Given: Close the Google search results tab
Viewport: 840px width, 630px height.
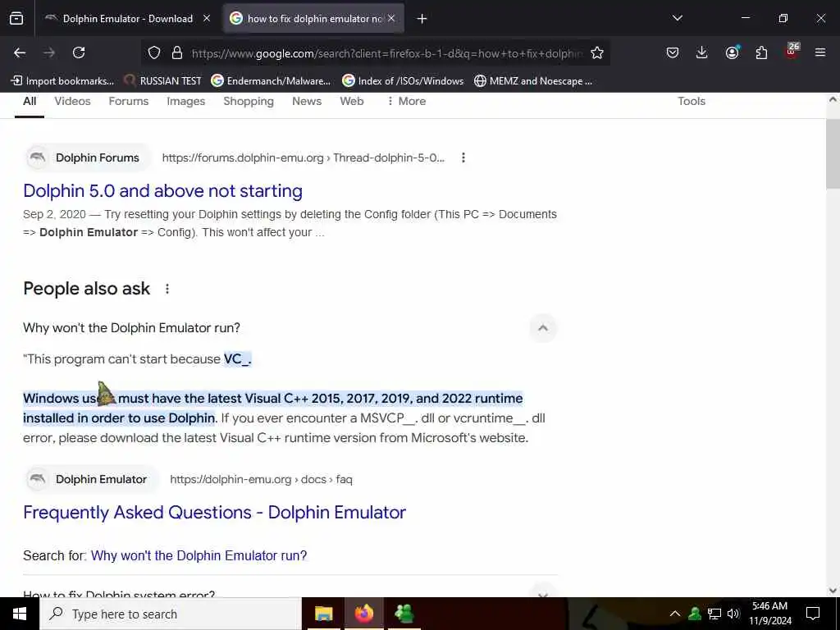Looking at the screenshot, I should [391, 18].
